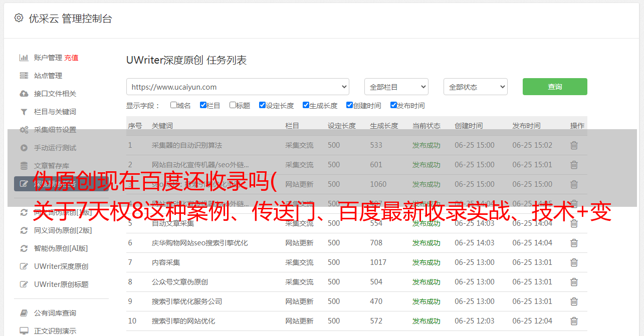
Task: Click the edit icon for UWriter深度原创
Action: [24, 266]
